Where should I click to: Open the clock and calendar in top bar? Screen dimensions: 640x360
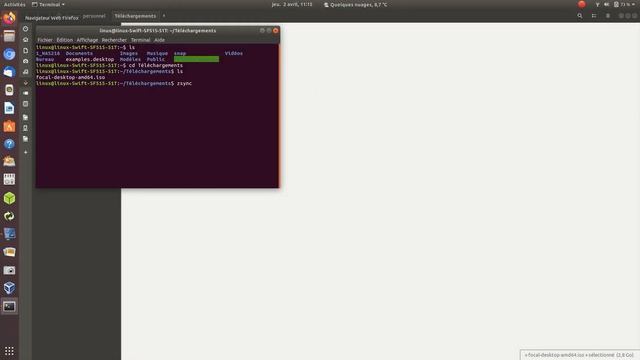(291, 4)
